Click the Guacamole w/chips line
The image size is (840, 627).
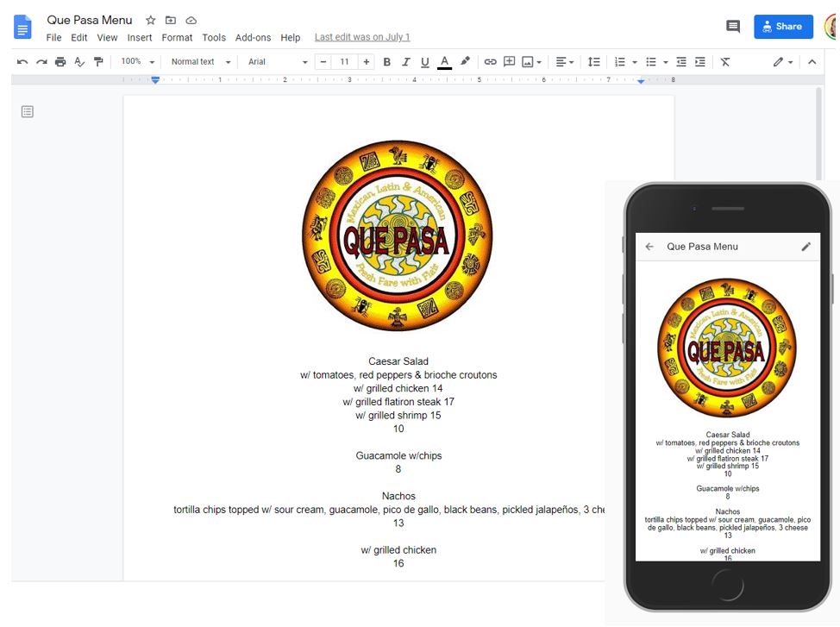(398, 455)
